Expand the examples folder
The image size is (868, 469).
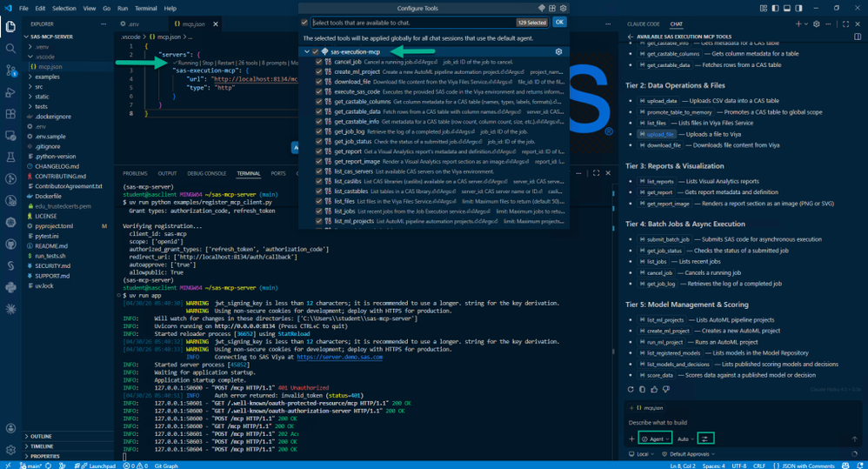pos(47,77)
